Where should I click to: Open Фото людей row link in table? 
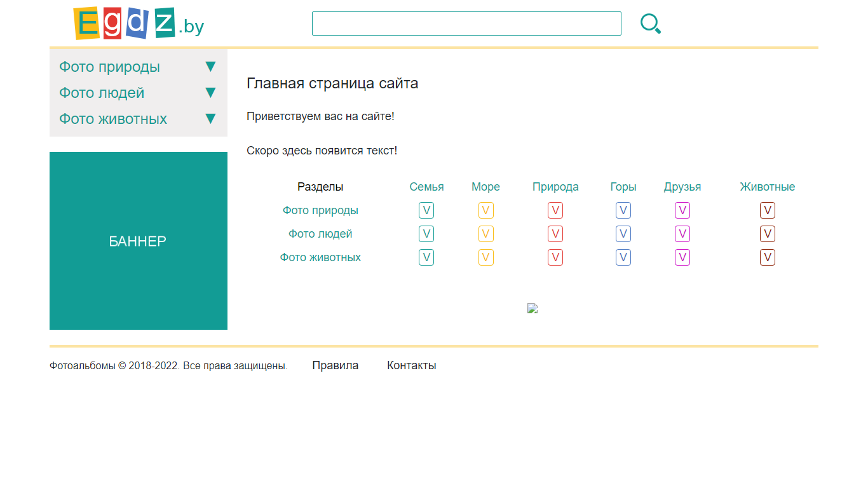pos(320,234)
